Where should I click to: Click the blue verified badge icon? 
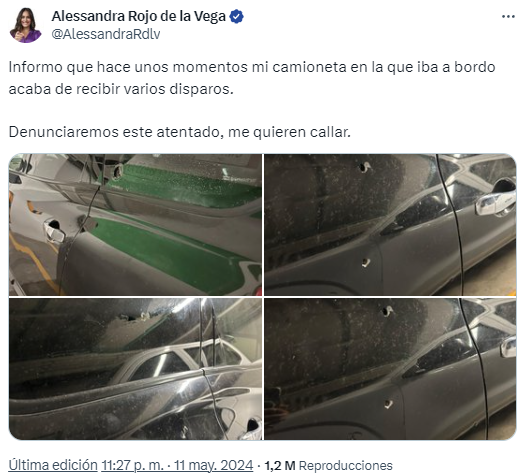pyautogui.click(x=236, y=16)
